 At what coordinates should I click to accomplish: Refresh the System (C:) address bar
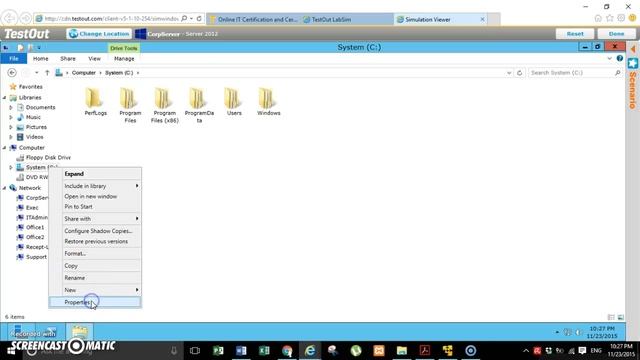click(x=520, y=73)
